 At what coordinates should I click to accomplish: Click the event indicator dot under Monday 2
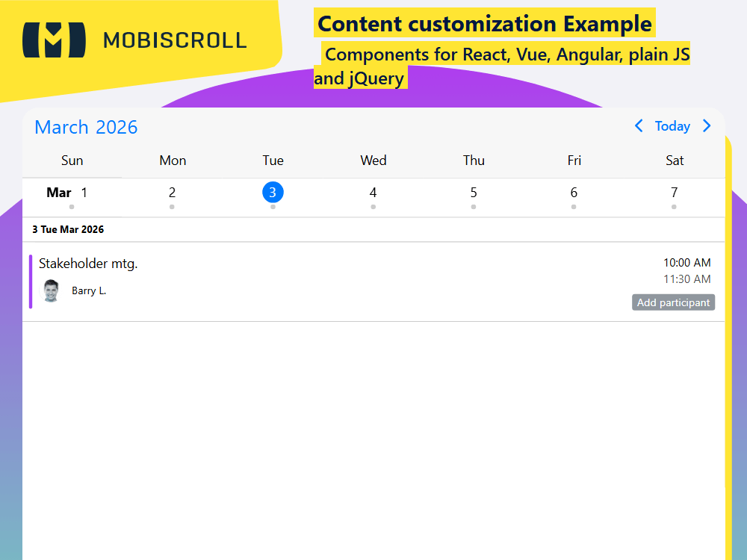172,206
